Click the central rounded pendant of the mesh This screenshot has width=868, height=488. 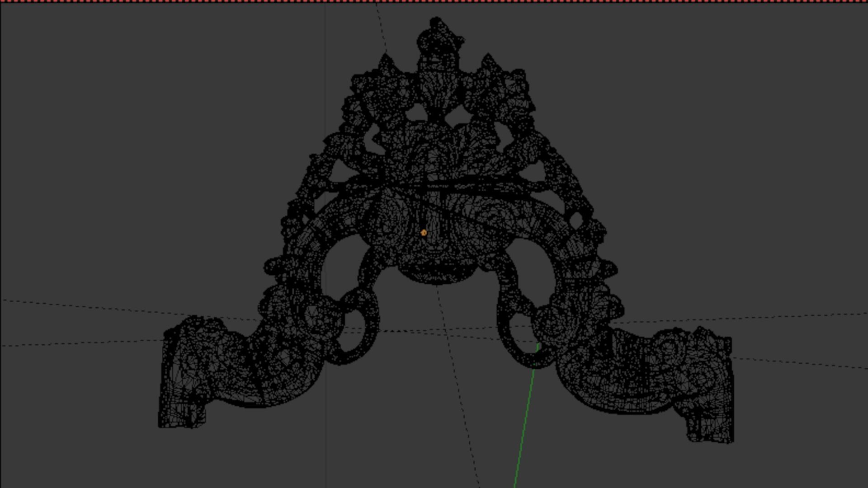click(436, 271)
